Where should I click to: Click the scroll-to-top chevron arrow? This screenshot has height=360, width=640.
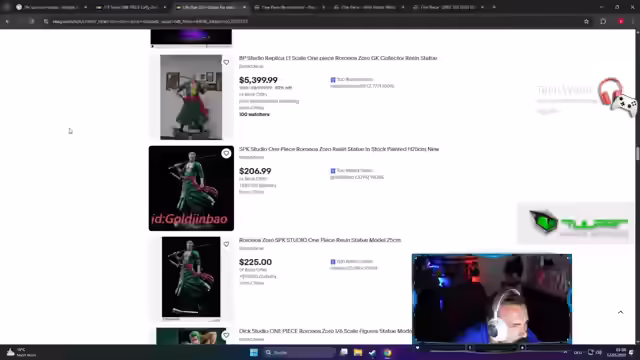click(x=620, y=312)
